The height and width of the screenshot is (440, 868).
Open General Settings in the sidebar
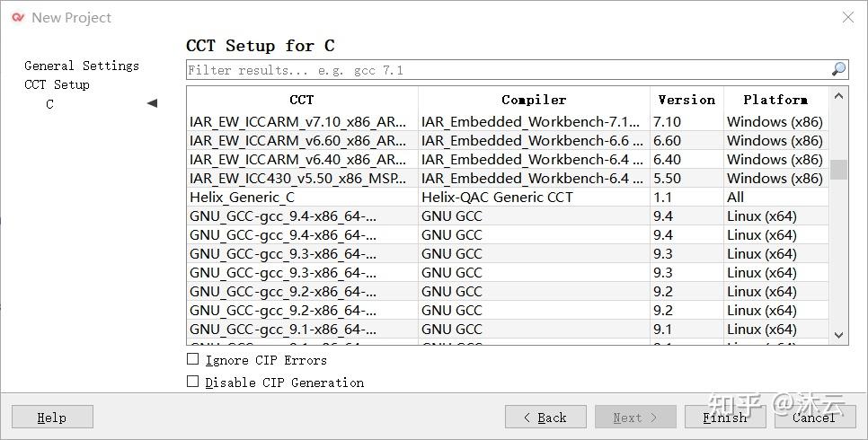coord(82,66)
